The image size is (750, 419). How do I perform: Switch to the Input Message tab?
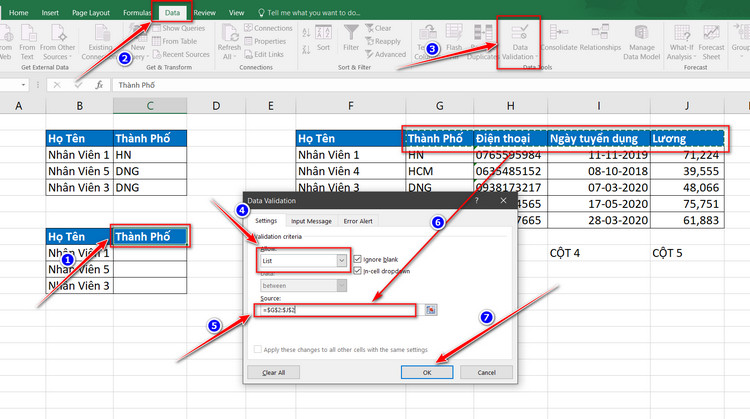(311, 221)
